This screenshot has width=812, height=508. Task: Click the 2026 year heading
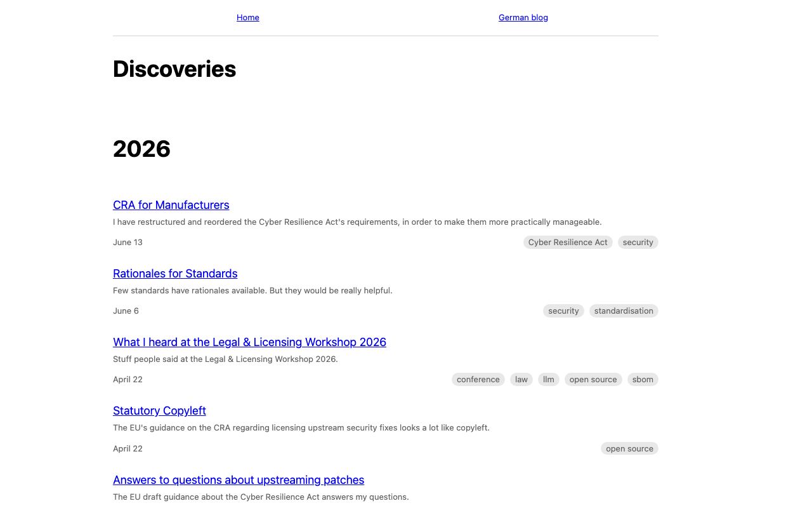141,149
